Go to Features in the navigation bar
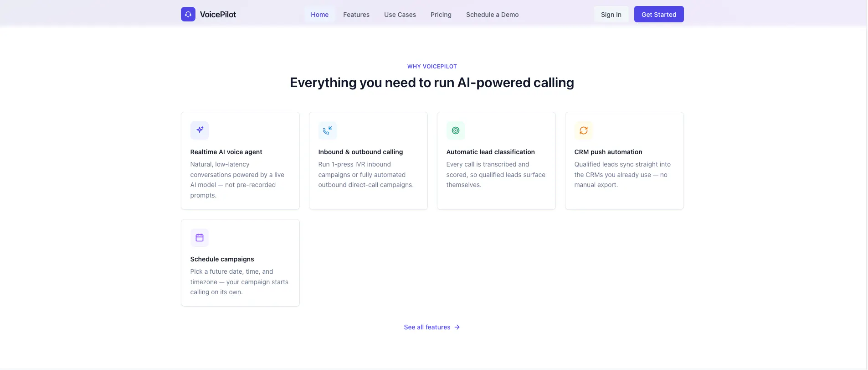 pyautogui.click(x=356, y=15)
